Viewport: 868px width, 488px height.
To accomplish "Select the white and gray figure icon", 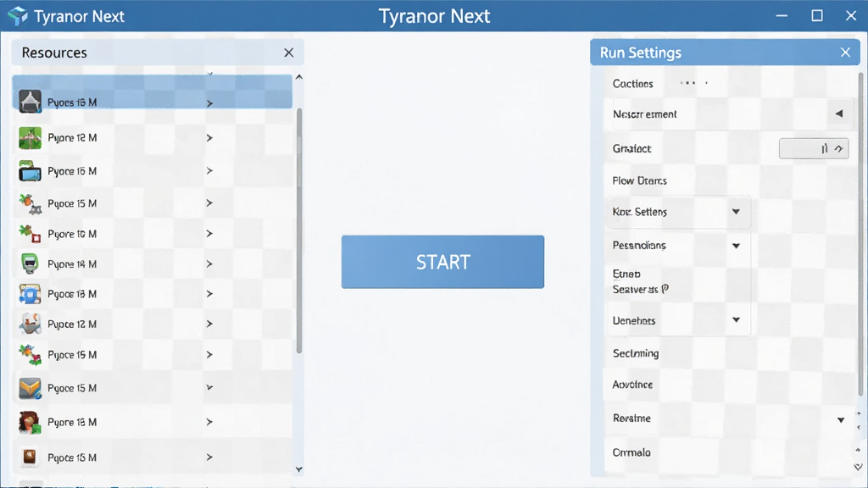I will pos(30,324).
